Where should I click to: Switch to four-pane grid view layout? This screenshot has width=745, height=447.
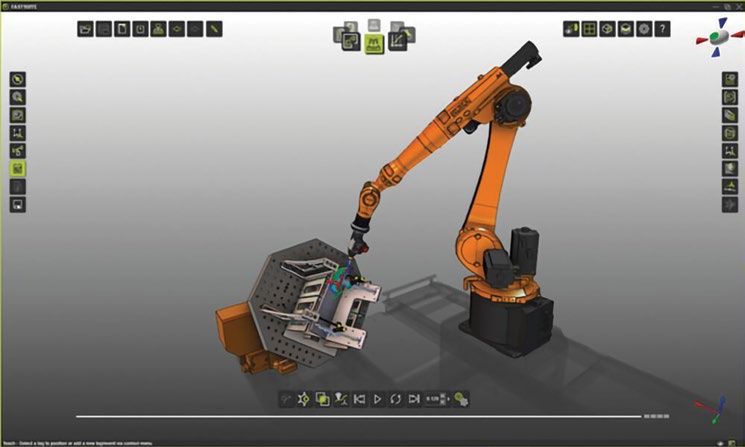[589, 29]
